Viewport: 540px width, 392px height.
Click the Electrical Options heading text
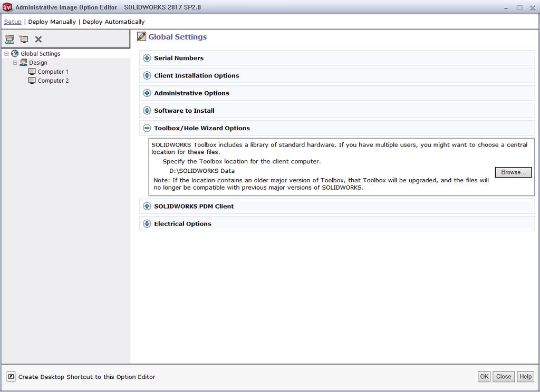coord(182,224)
